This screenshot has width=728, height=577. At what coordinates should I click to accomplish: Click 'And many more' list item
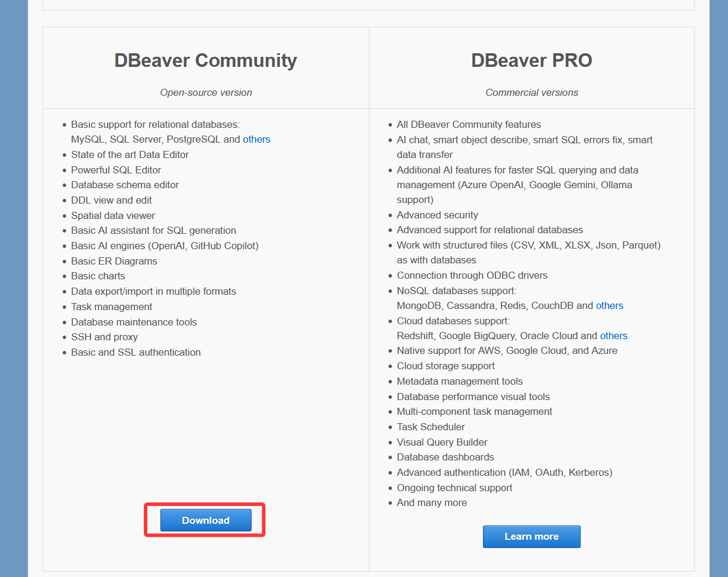(432, 502)
